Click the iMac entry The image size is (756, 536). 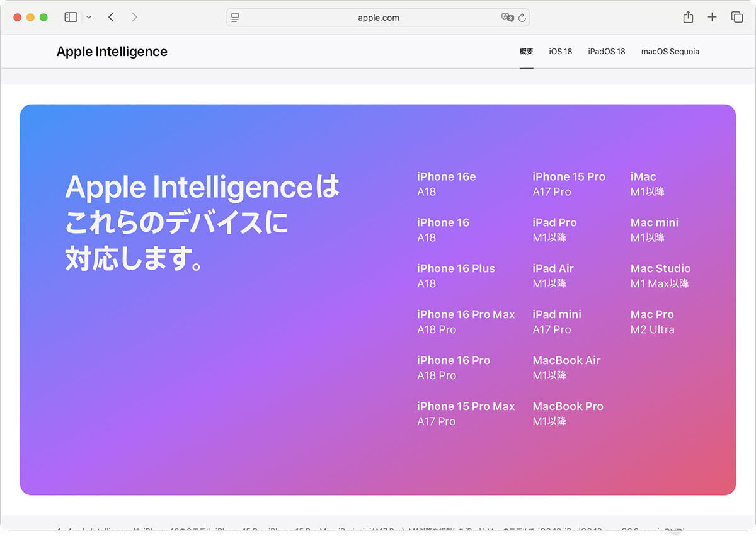pyautogui.click(x=643, y=177)
